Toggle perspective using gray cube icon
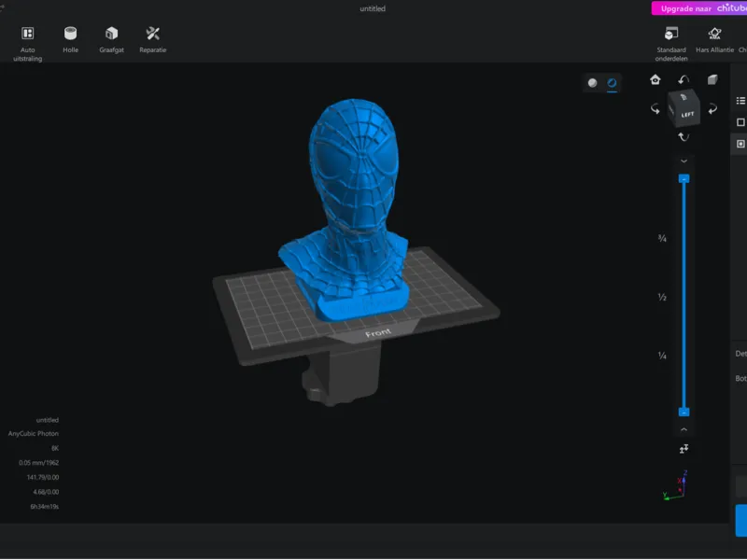This screenshot has height=560, width=747. click(712, 79)
